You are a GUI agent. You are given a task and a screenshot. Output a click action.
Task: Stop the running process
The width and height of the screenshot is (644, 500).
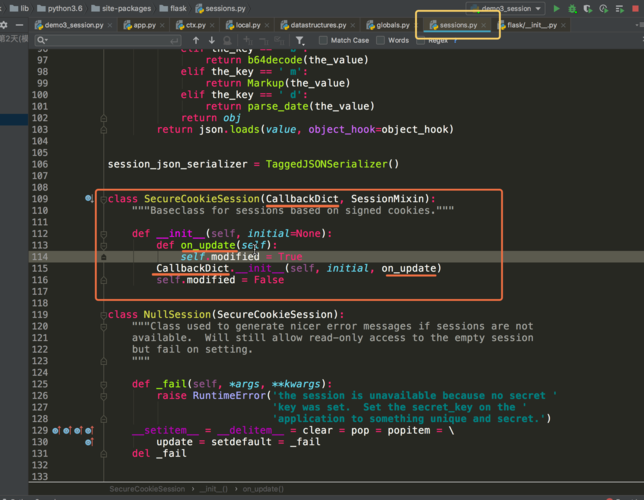coord(635,9)
